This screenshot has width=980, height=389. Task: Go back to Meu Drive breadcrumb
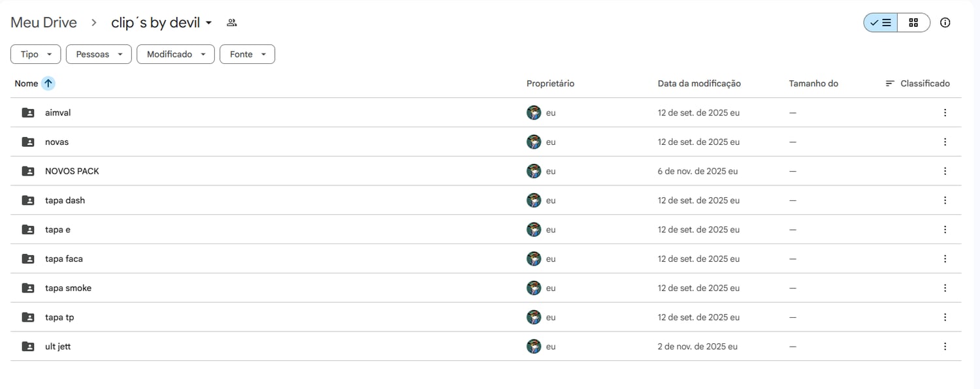[x=44, y=23]
